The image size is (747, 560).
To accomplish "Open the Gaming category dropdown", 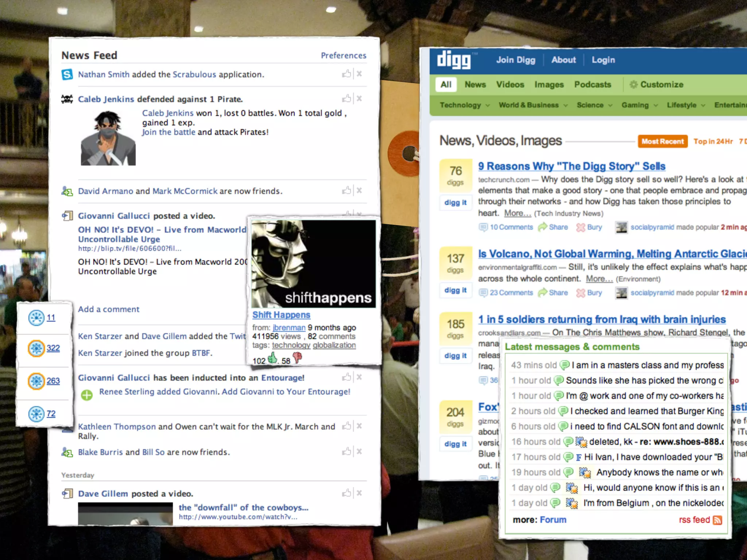I will 655,105.
